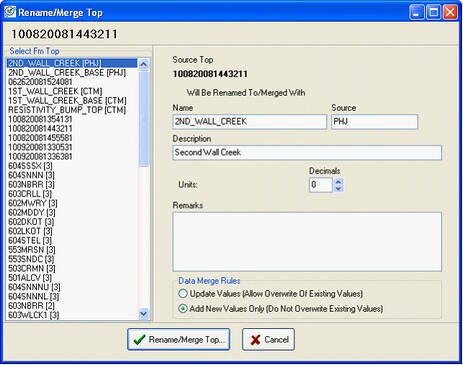Maximize the Rename/Merge Top window
Screen dimensions: 463x365
pos(433,13)
